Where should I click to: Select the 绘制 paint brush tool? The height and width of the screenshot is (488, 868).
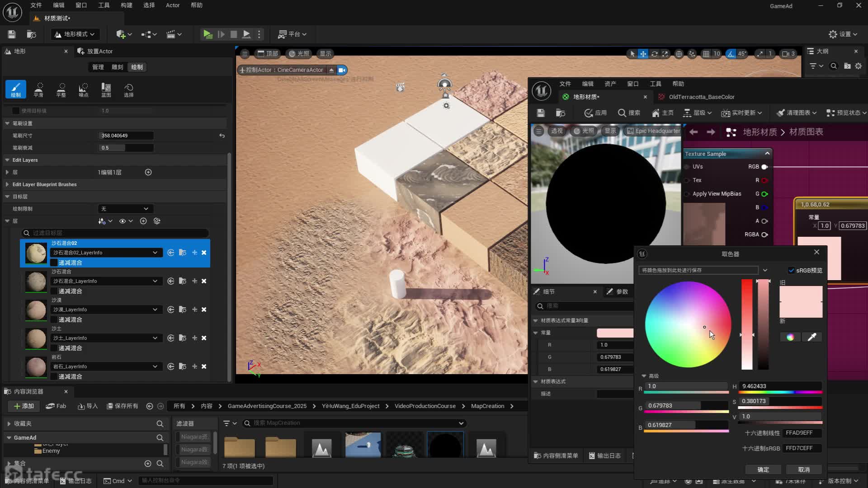pos(16,89)
